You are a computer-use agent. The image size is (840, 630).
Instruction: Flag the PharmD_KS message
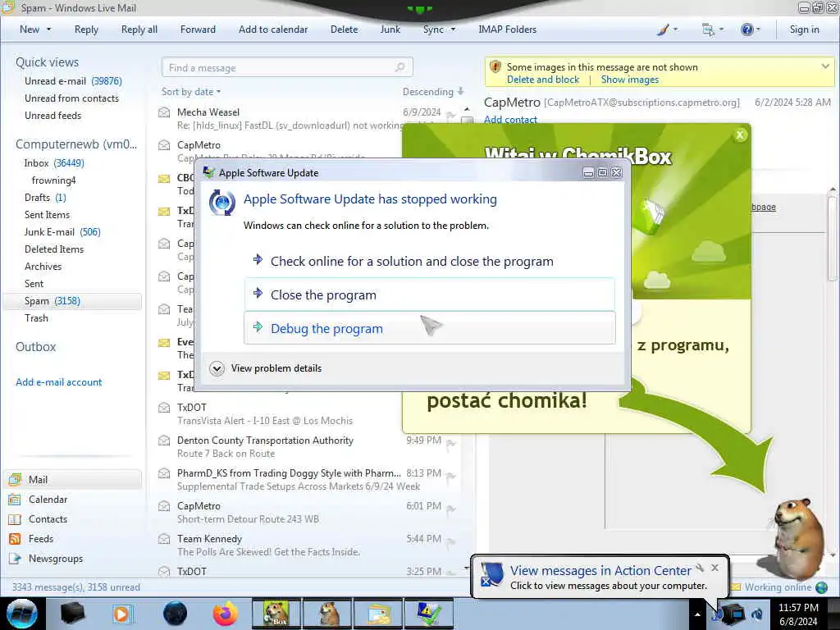451,477
